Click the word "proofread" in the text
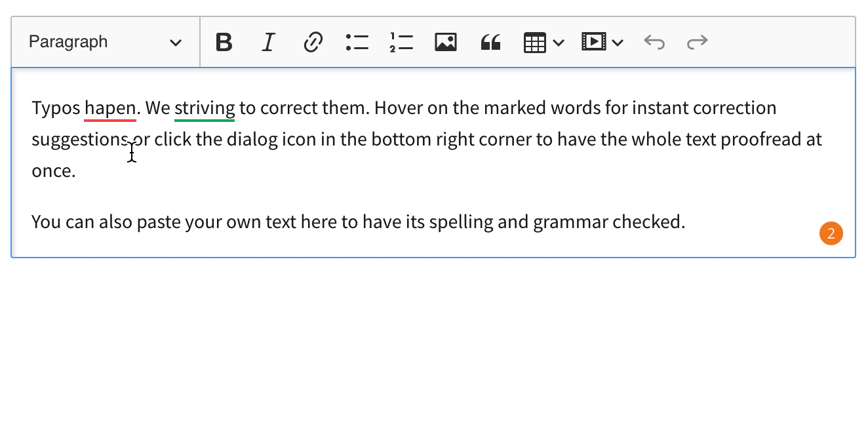This screenshot has width=868, height=426. pos(761,140)
